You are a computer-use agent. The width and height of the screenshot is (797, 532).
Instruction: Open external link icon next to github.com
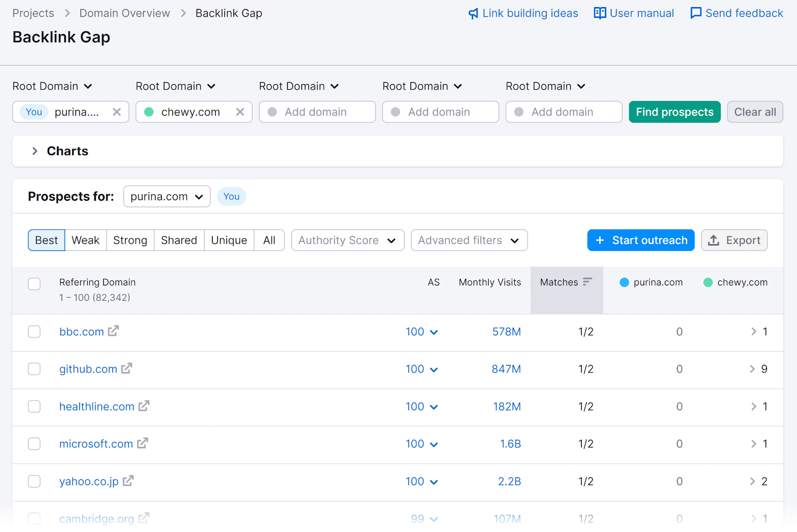(127, 368)
